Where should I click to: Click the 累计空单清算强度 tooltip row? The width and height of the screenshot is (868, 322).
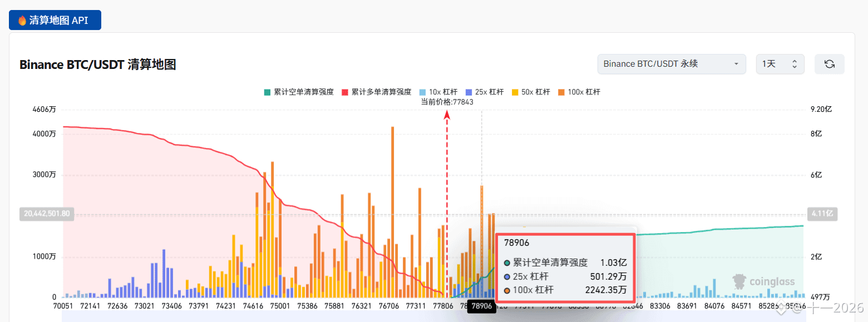(x=565, y=262)
